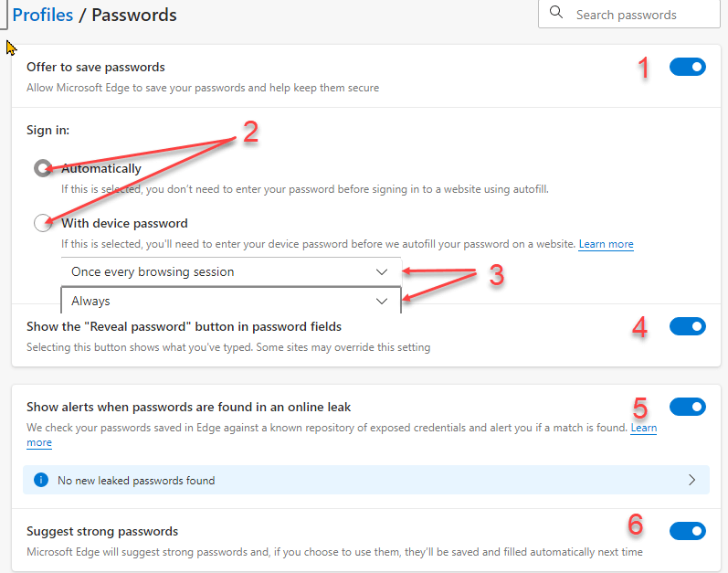Screen dimensions: 728x573
Task: Expand Once every browsing session dropdown
Action: coord(231,271)
